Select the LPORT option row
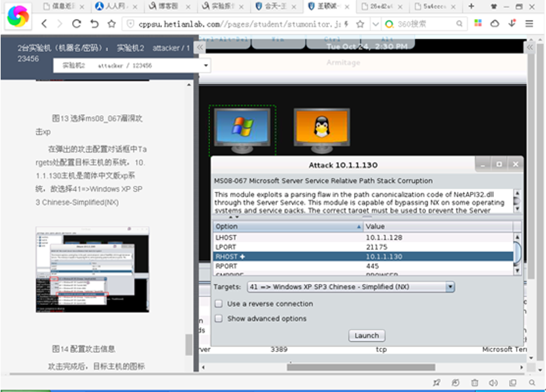The image size is (546, 392). click(363, 247)
